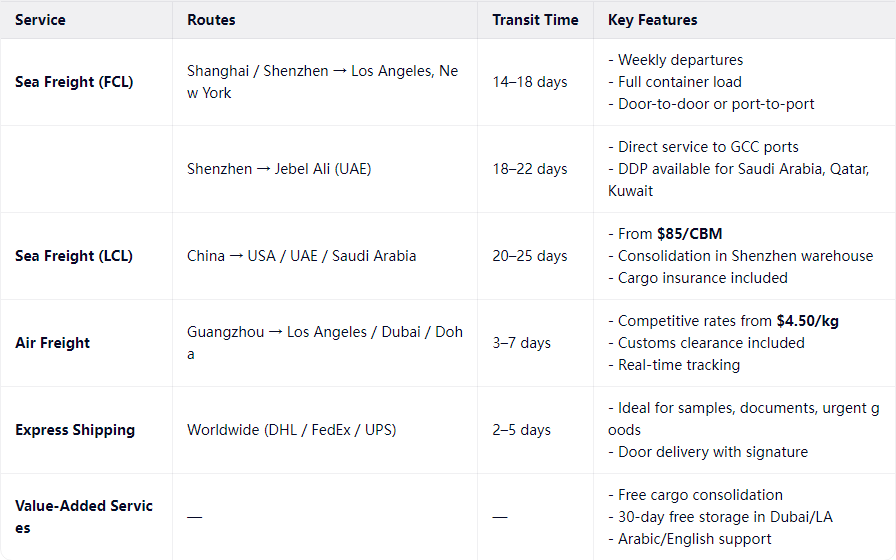Click the bold $85/CBM price
896x560 pixels.
(x=692, y=234)
